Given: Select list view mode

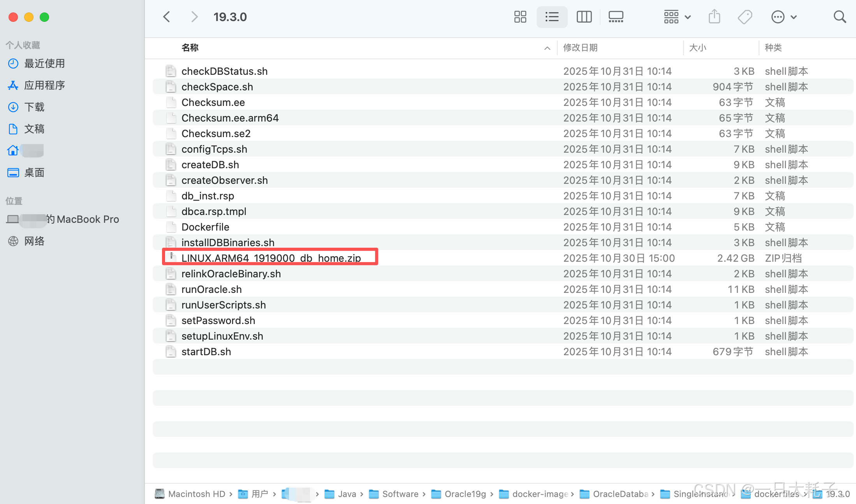Looking at the screenshot, I should pos(552,17).
